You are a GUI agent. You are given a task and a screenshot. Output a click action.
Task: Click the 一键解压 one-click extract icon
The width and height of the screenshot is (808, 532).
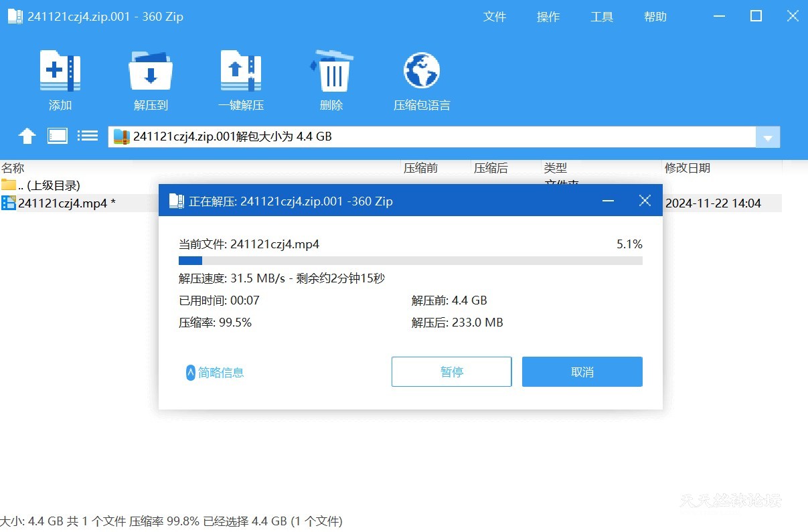[241, 78]
